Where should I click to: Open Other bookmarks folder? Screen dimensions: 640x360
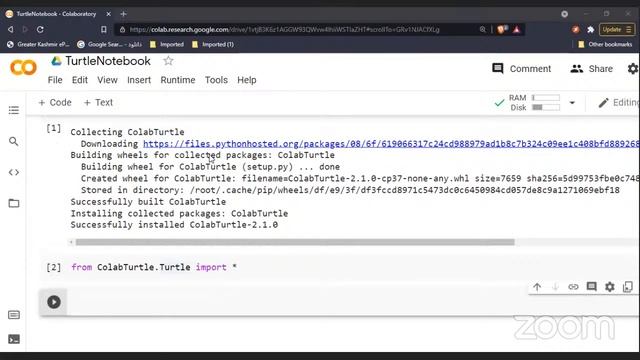coord(605,44)
